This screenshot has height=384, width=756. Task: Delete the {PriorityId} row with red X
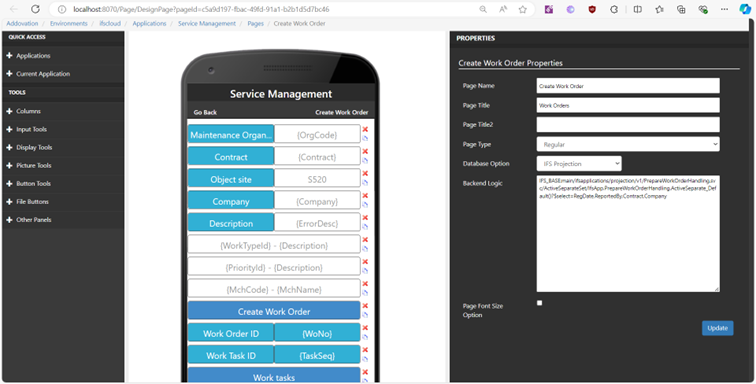pos(365,262)
